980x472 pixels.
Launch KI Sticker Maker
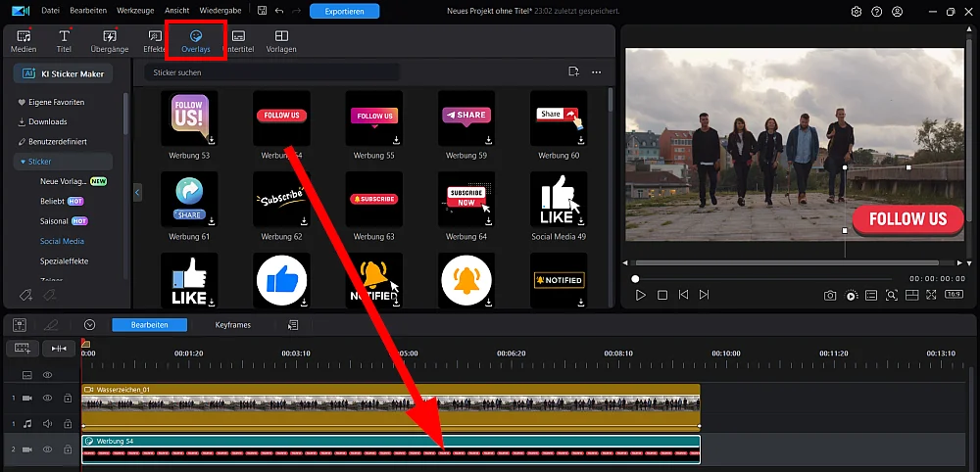[x=63, y=73]
